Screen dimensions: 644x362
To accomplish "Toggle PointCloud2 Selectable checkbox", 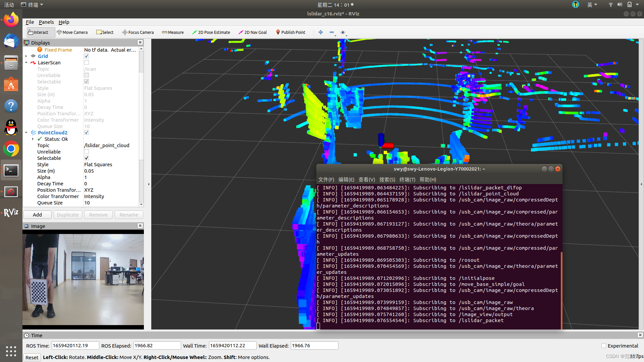I will (x=87, y=158).
